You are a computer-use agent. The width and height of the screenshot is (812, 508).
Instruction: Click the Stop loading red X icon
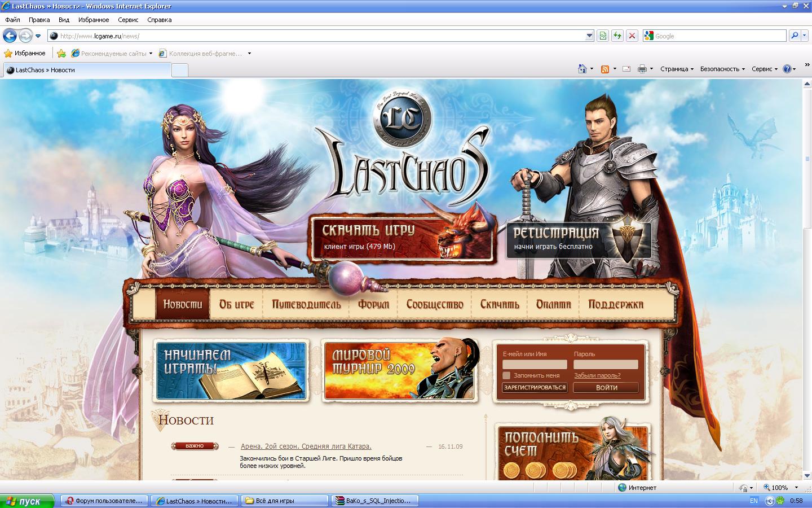632,36
